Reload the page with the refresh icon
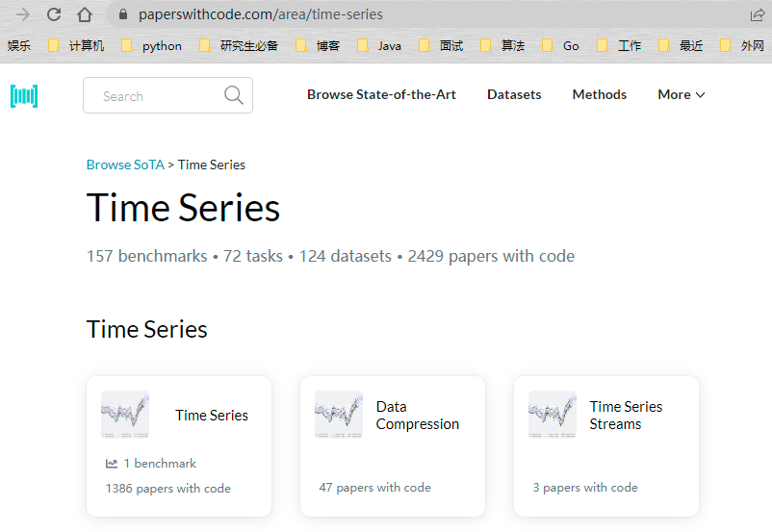 (x=54, y=14)
